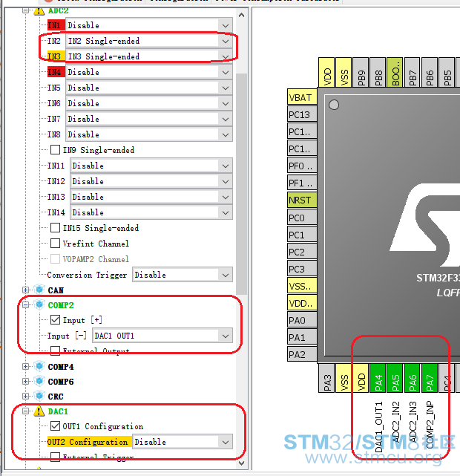Select pin PA5 on the chip
Screen dimensions: 460x476
tap(395, 378)
